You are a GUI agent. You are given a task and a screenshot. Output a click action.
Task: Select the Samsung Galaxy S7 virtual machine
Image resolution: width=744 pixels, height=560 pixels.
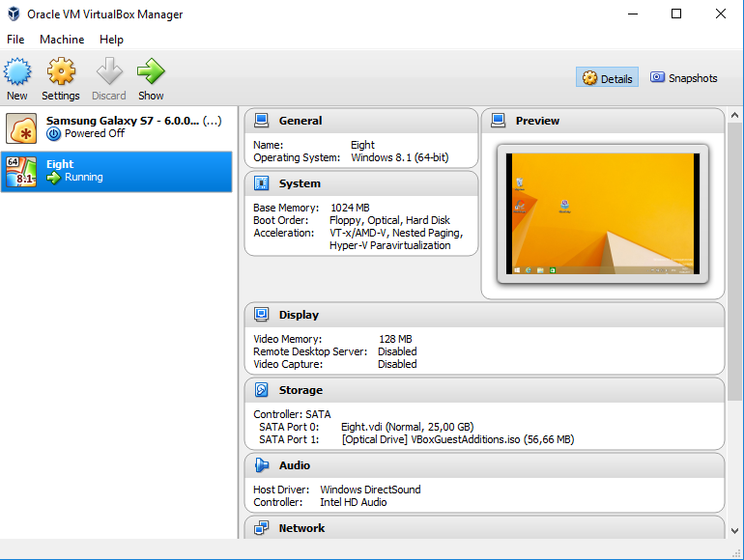click(116, 128)
